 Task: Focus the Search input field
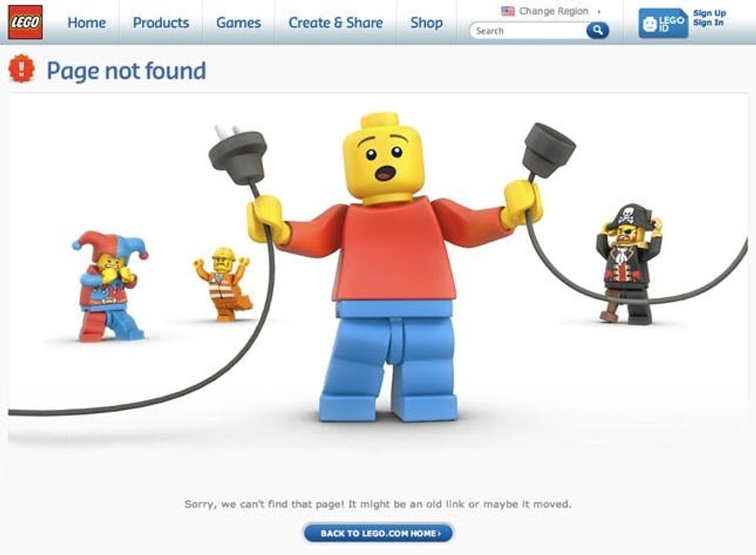[529, 30]
